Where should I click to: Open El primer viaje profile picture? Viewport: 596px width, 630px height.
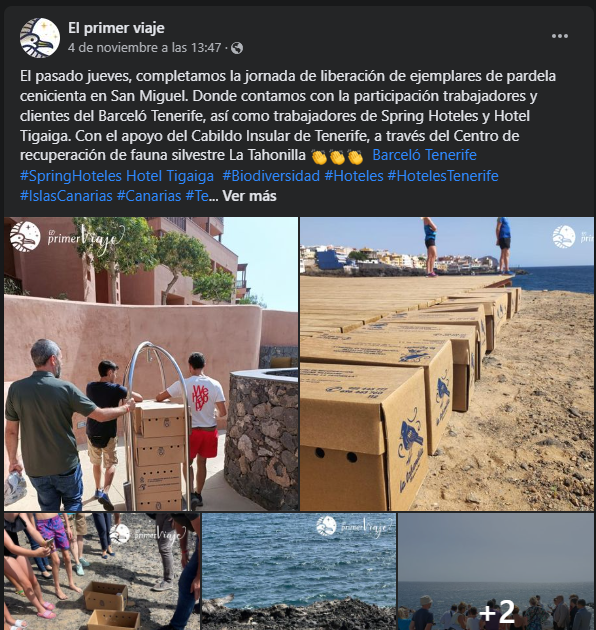tap(40, 38)
